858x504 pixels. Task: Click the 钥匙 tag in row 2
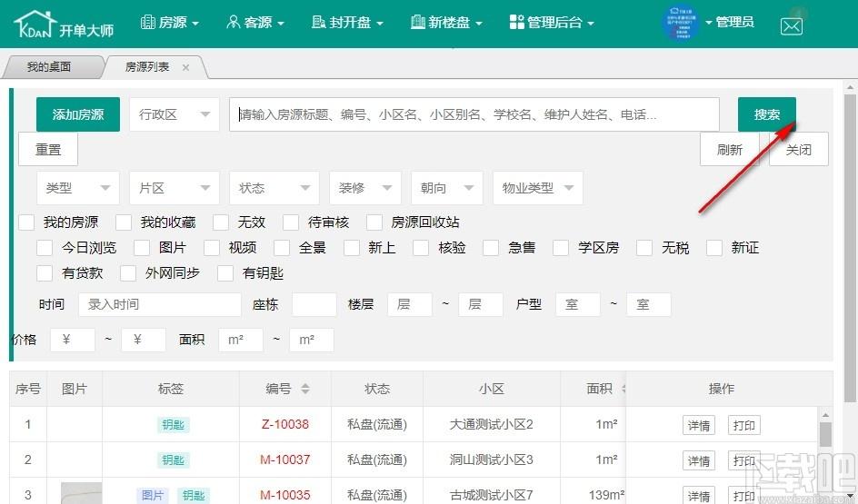click(x=174, y=460)
